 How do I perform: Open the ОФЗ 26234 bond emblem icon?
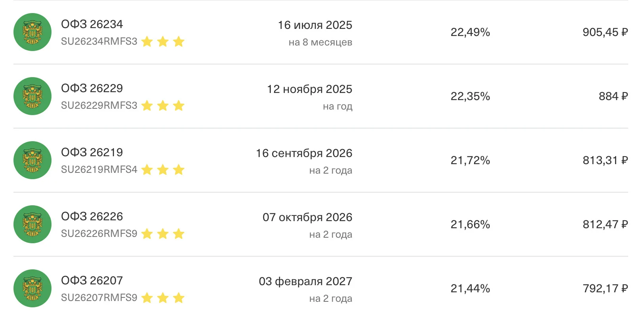pyautogui.click(x=32, y=32)
